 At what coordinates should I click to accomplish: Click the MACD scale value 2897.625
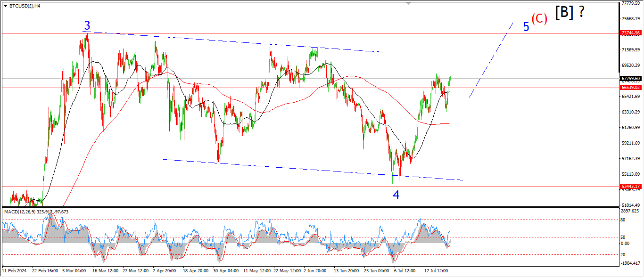(x=630, y=212)
